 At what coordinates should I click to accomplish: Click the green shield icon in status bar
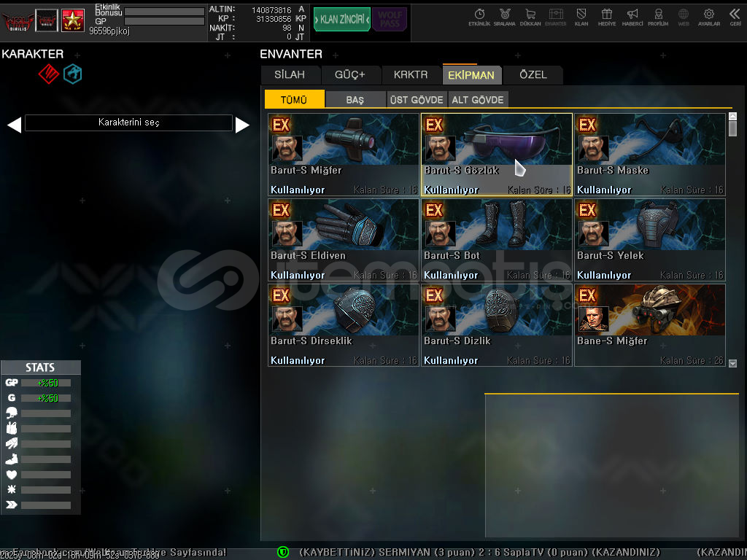[x=283, y=552]
